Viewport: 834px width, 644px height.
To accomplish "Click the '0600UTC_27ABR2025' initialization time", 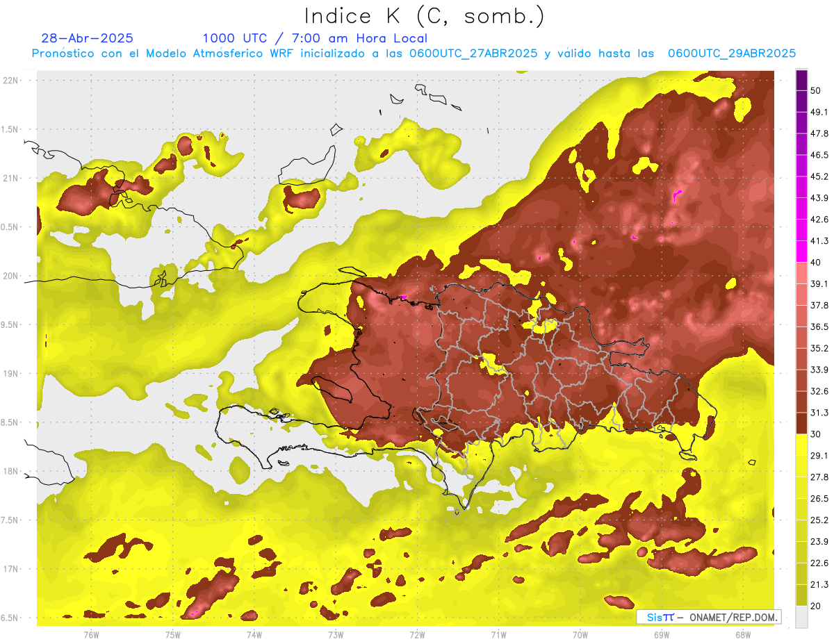I will [473, 53].
